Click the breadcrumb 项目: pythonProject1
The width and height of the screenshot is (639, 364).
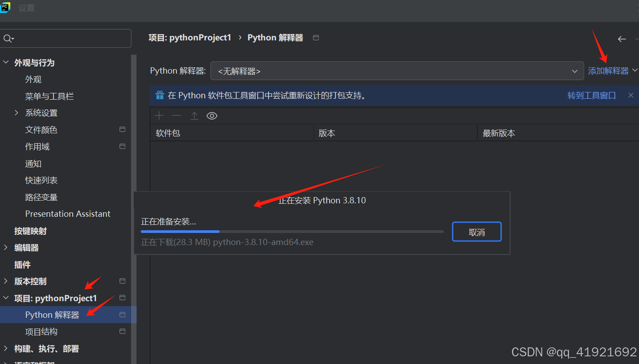click(x=190, y=38)
